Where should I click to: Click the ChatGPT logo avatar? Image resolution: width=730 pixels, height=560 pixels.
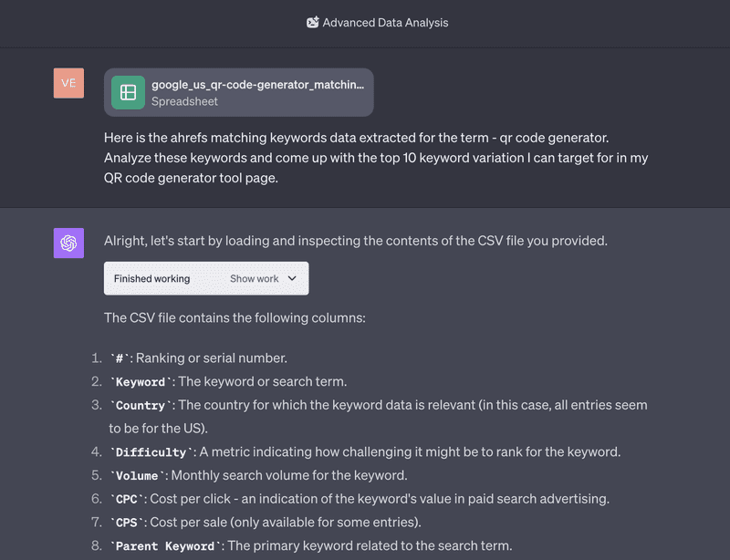pos(69,243)
